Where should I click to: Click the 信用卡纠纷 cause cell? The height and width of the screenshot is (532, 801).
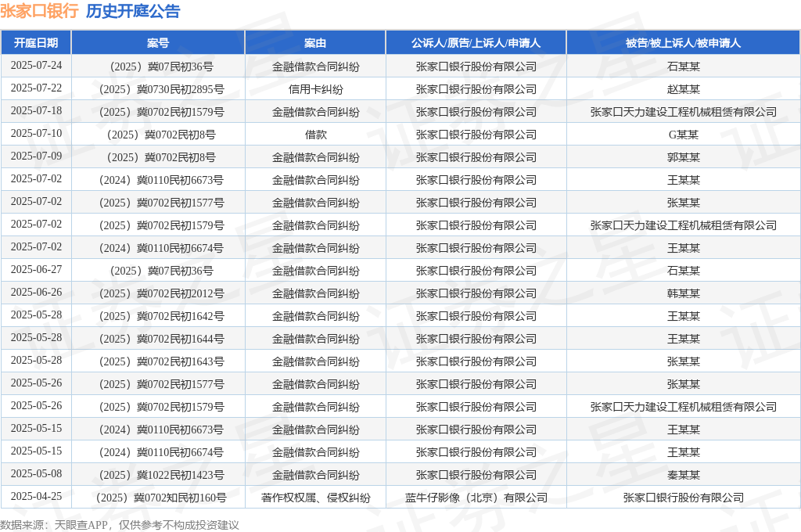click(316, 89)
